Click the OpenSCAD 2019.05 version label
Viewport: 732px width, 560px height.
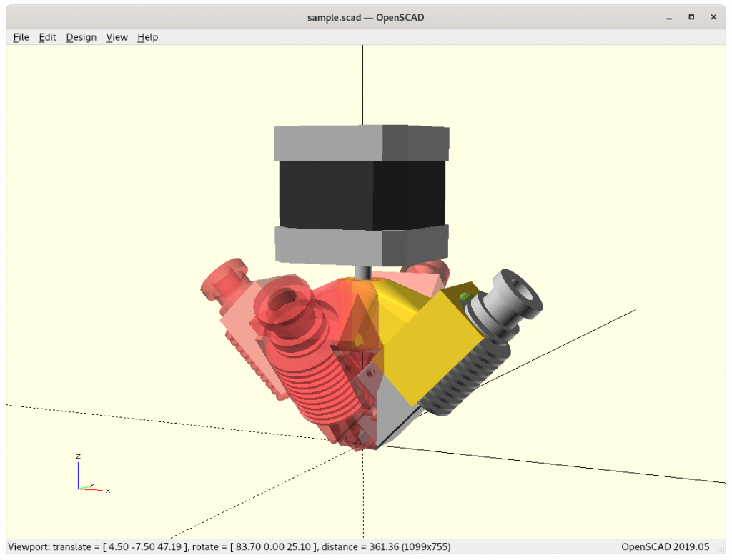tap(665, 546)
